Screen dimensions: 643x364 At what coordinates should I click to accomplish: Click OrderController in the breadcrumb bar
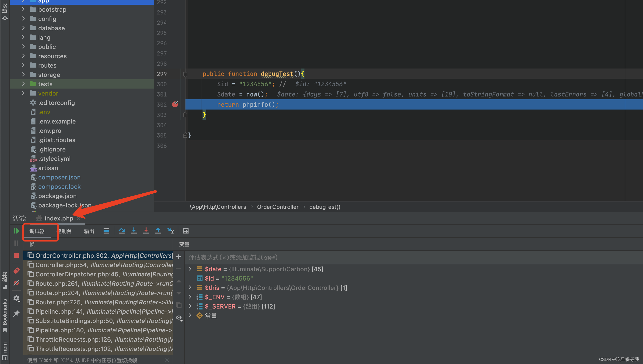tap(278, 207)
